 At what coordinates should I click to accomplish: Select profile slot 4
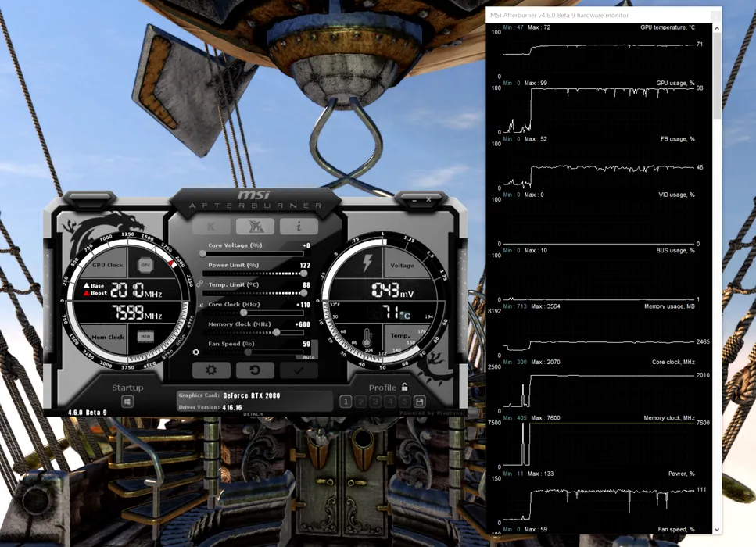pyautogui.click(x=390, y=402)
